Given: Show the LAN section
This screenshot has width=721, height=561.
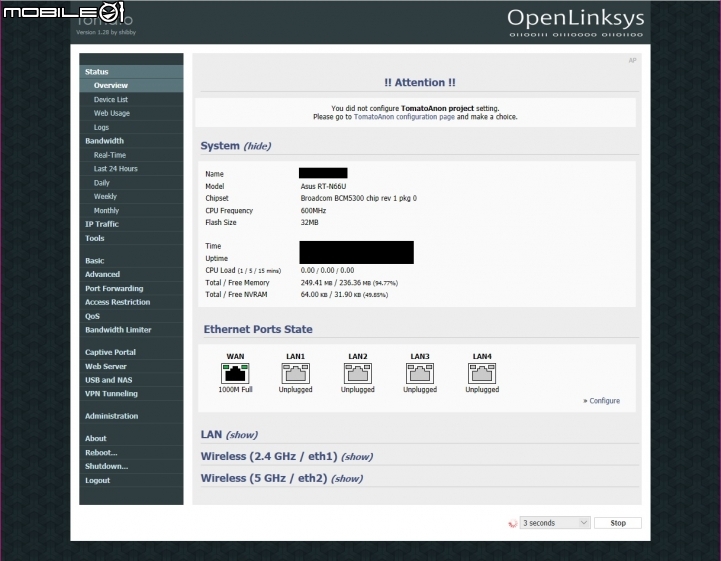Looking at the screenshot, I should (242, 435).
